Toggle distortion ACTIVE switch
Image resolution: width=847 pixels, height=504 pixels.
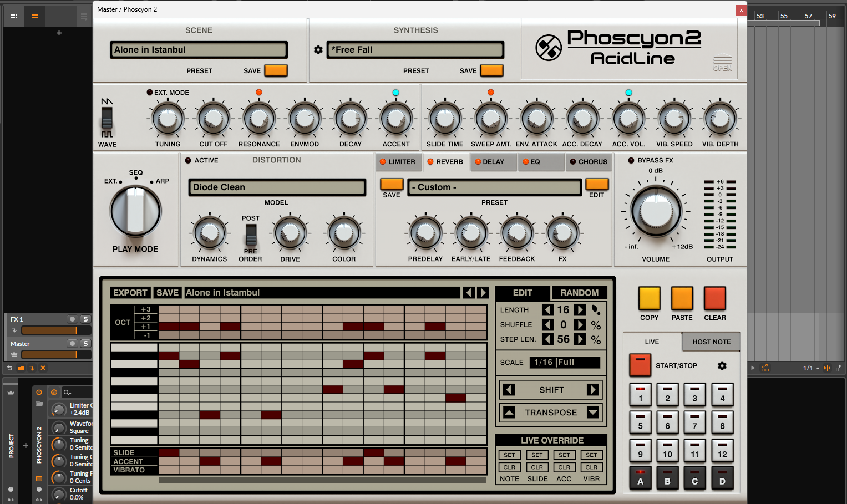[x=188, y=160]
